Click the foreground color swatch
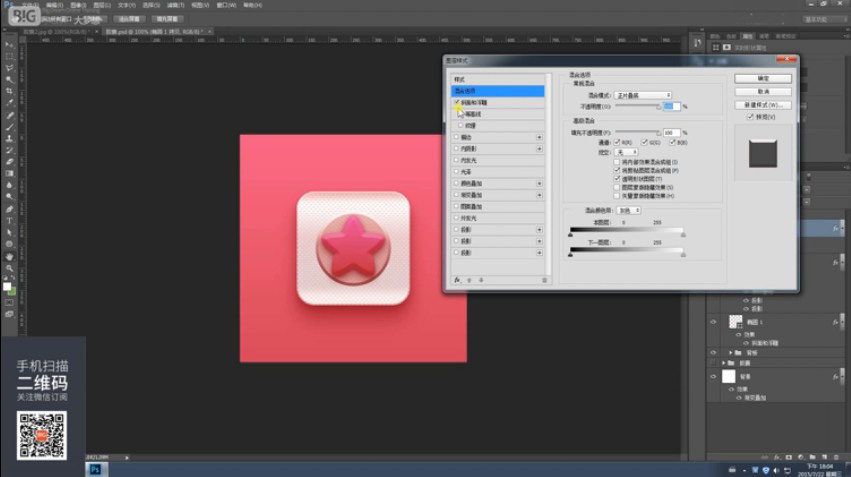 click(7, 287)
